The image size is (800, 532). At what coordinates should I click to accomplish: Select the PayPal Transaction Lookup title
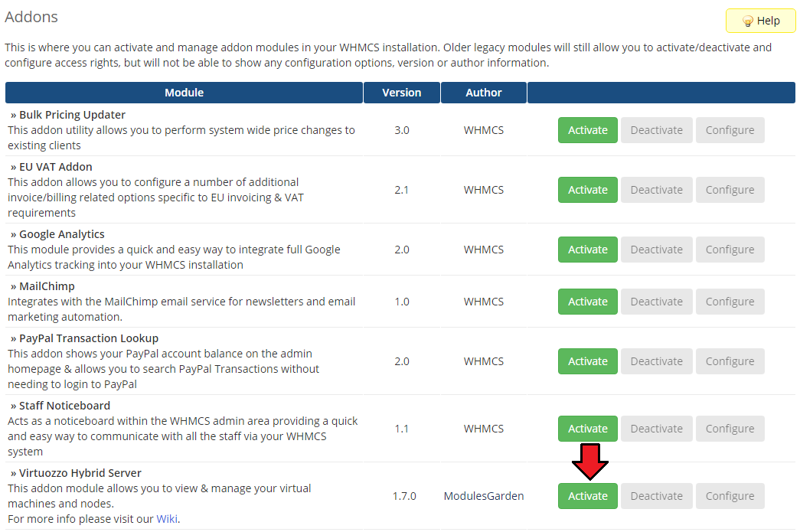point(89,338)
